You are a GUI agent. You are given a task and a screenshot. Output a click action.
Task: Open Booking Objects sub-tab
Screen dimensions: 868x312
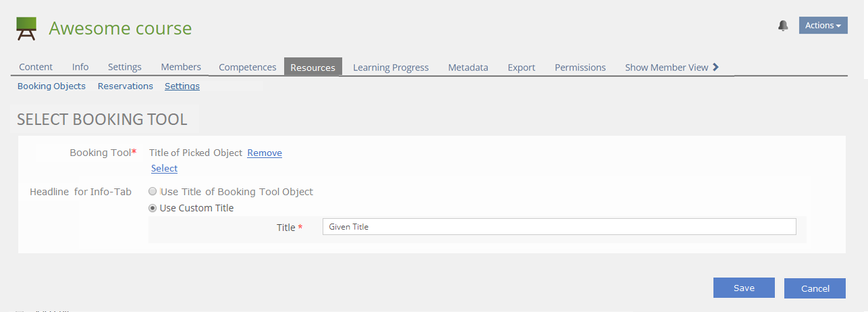point(51,86)
